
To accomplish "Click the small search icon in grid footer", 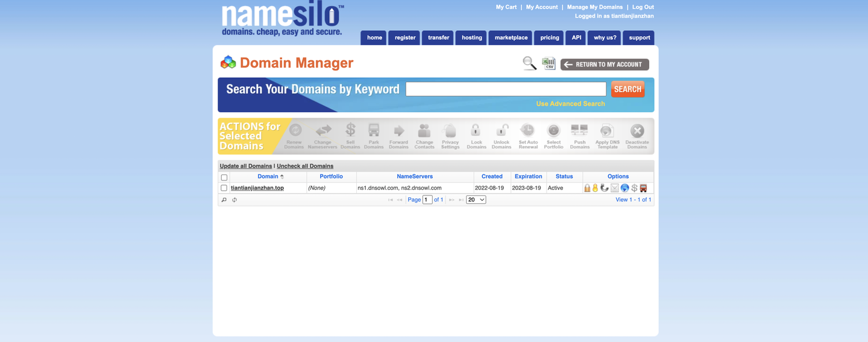I will (x=224, y=200).
